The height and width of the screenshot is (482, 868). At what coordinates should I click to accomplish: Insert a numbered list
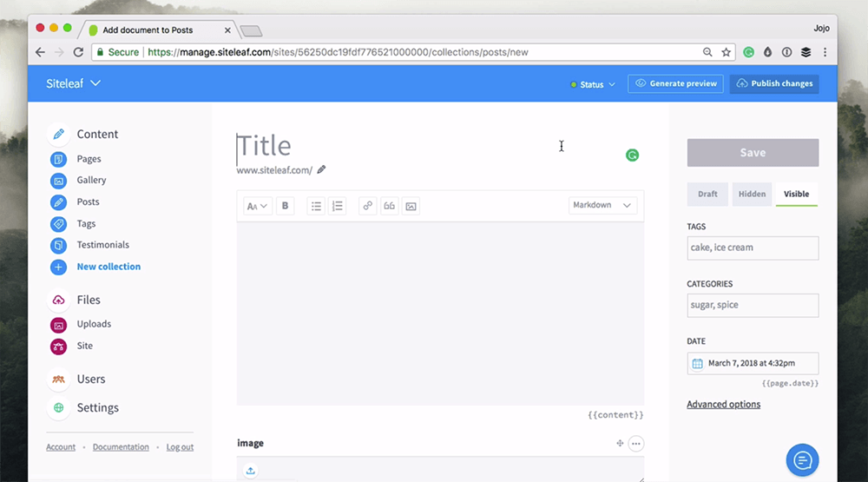[x=337, y=206]
